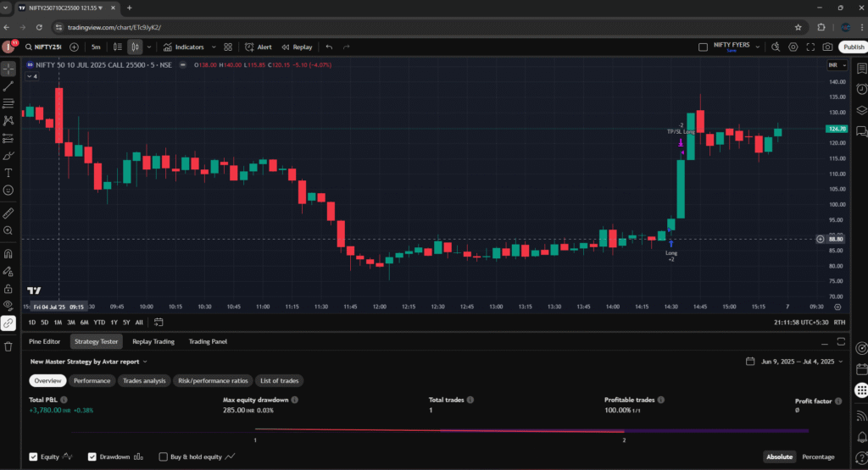
Task: Switch equity chart to Percentage
Action: pyautogui.click(x=818, y=456)
